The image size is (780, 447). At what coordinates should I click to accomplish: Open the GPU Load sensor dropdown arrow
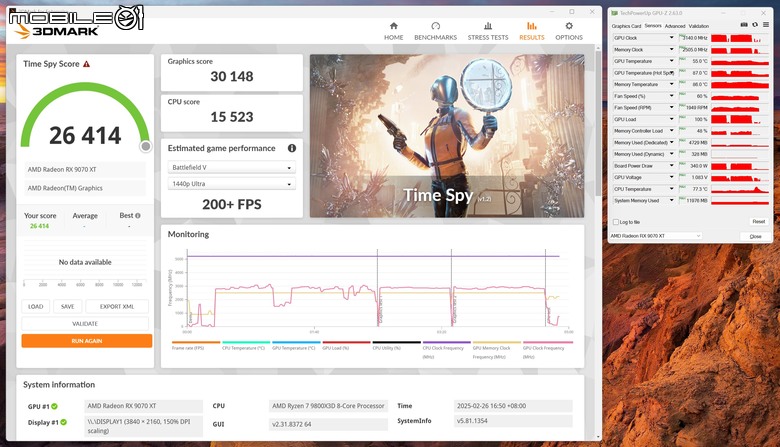[x=672, y=119]
